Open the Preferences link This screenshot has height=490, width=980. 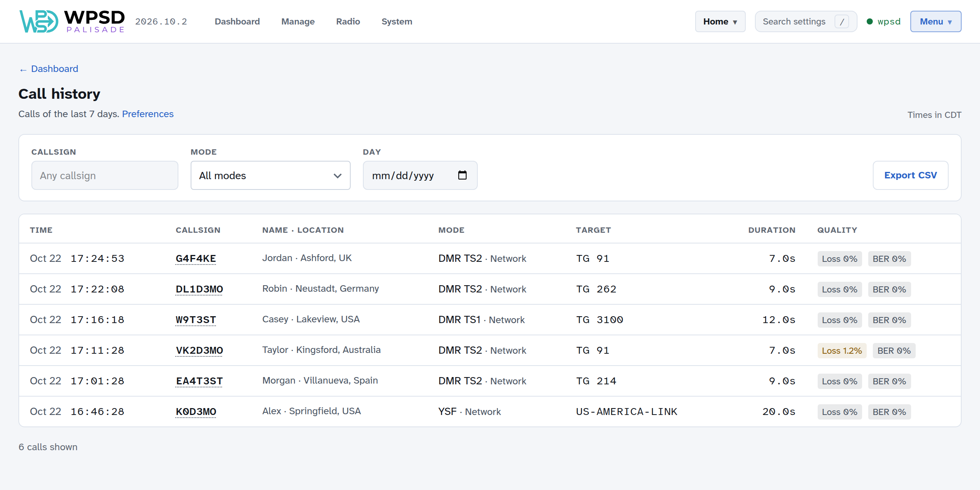pos(148,114)
